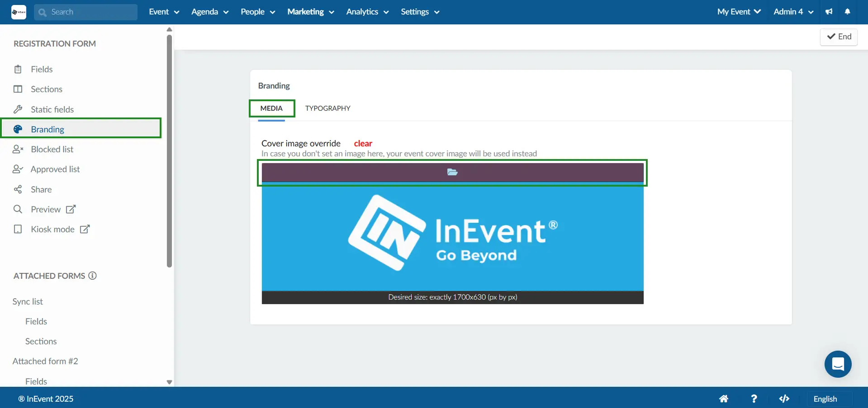868x408 pixels.
Task: Open Fields under Attached form #2
Action: [x=36, y=381]
